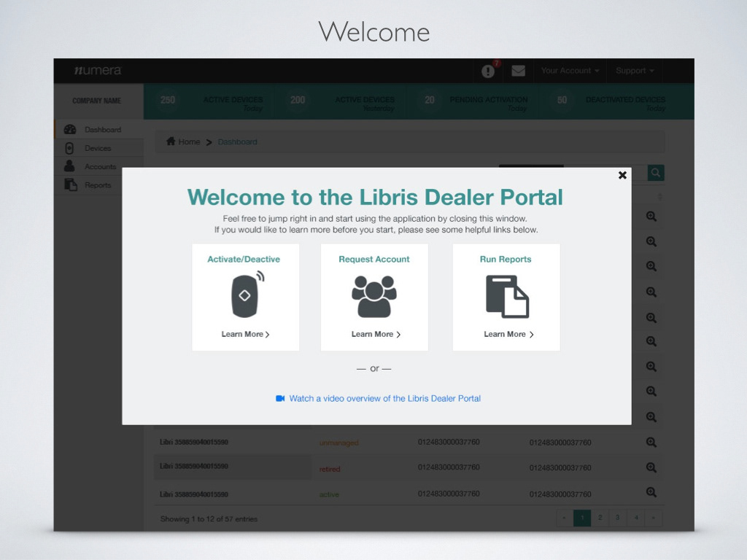Click the magnifier icon on the unmanaged row

pos(651,443)
